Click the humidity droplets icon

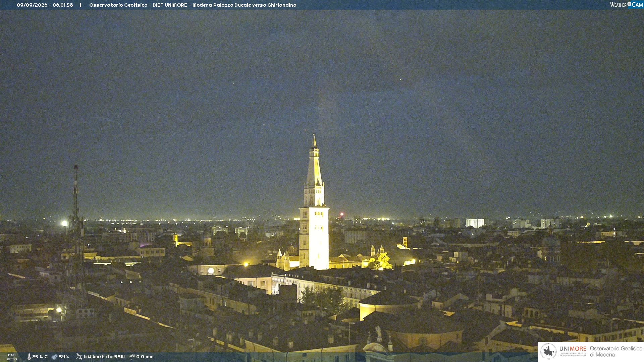54,357
